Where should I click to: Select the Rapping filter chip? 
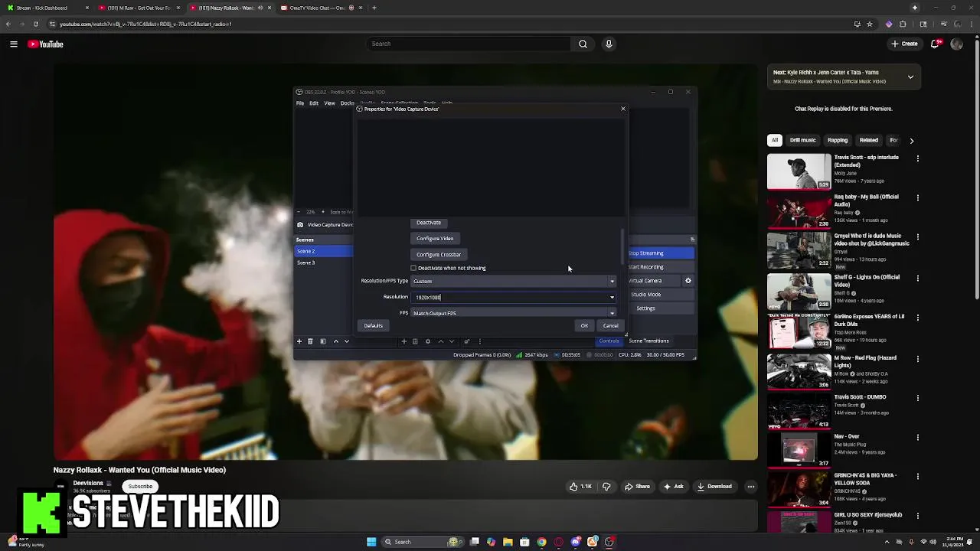[x=838, y=140]
